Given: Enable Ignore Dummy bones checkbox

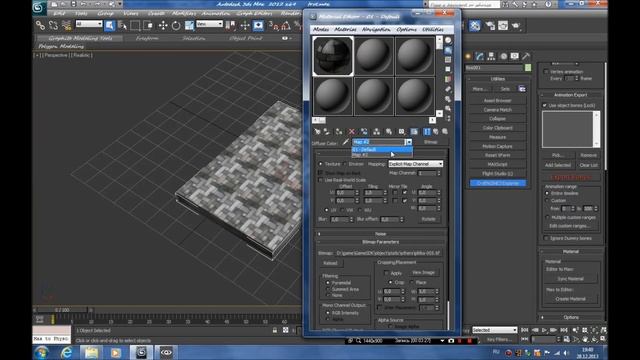Looking at the screenshot, I should pos(546,238).
